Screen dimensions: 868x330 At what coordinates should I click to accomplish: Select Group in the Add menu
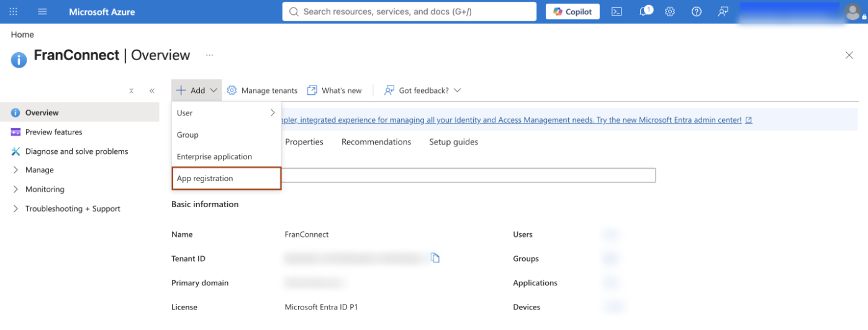click(227, 135)
